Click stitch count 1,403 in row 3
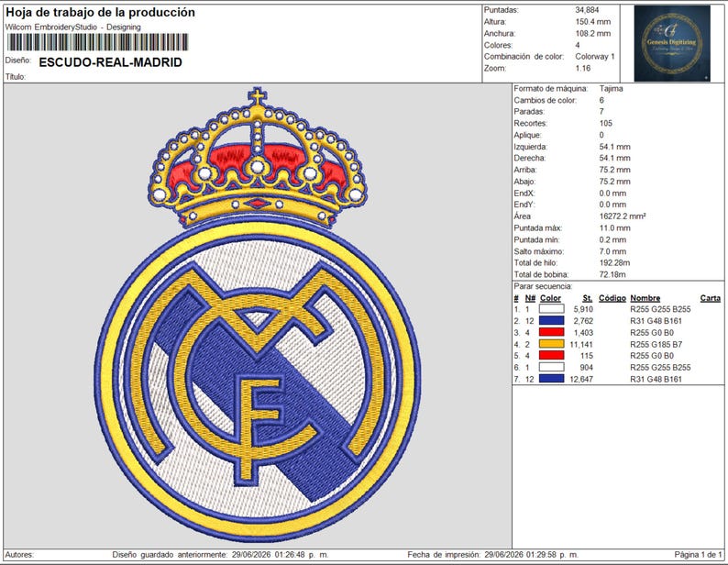 click(583, 332)
